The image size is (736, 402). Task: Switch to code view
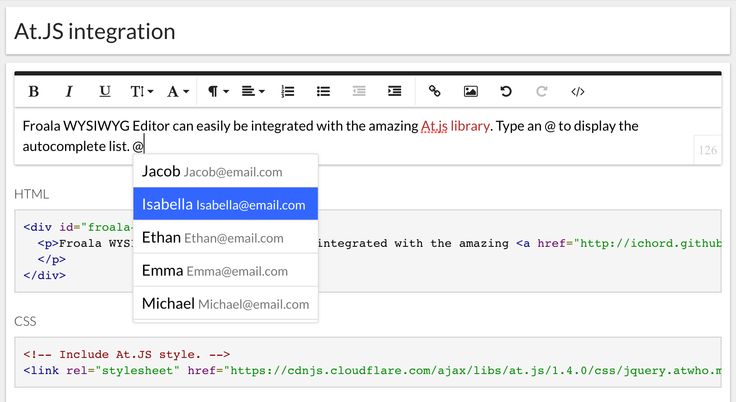pyautogui.click(x=577, y=91)
